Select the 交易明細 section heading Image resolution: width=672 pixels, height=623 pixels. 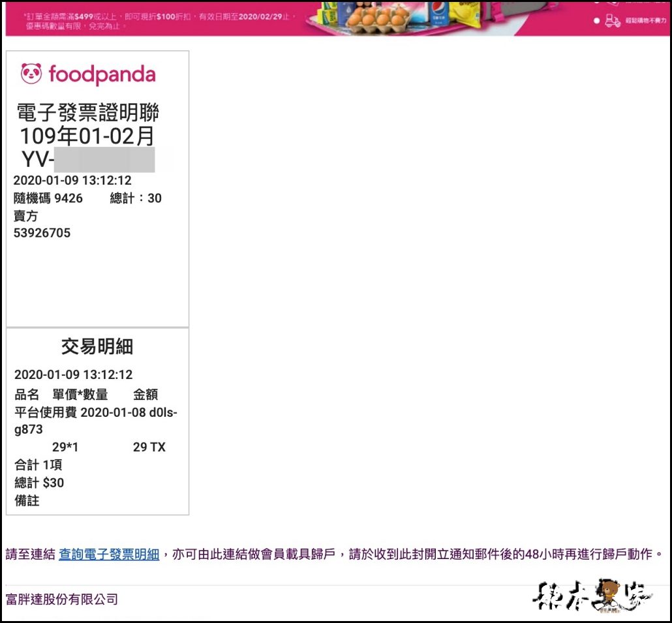(x=97, y=346)
